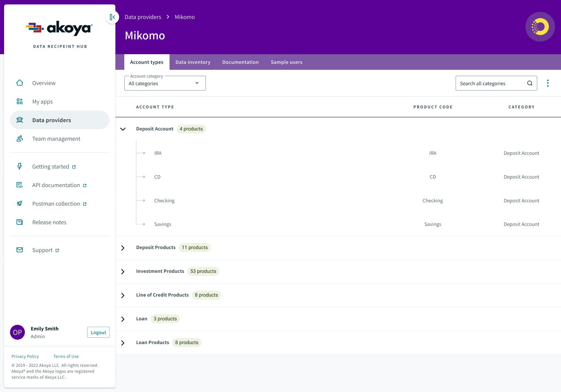Click the ACCOUNT TYPE column header
561x392 pixels.
pyautogui.click(x=155, y=107)
